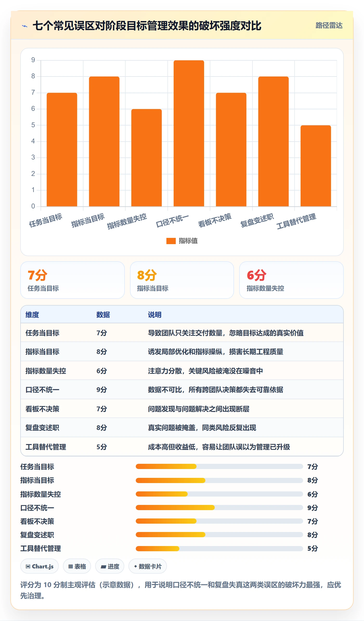The width and height of the screenshot is (364, 621).
Task: Select table cell 复盘变述职 in 维度 column
Action: click(x=42, y=428)
